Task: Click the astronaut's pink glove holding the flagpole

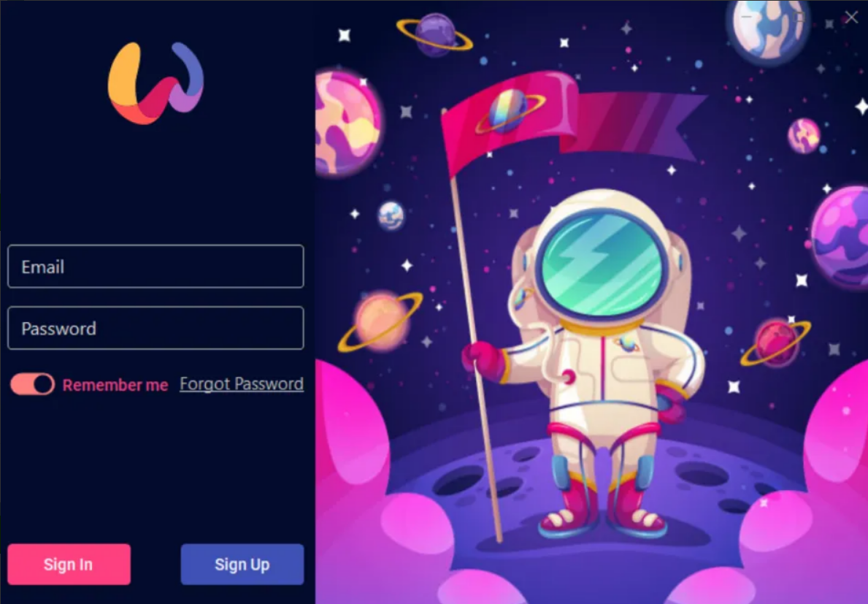Action: (x=483, y=360)
